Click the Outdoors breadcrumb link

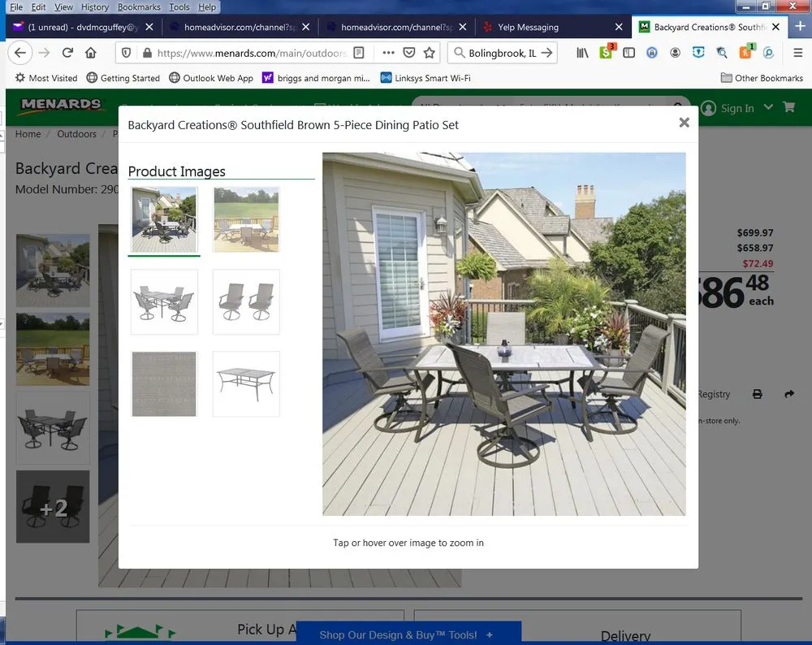pos(76,134)
